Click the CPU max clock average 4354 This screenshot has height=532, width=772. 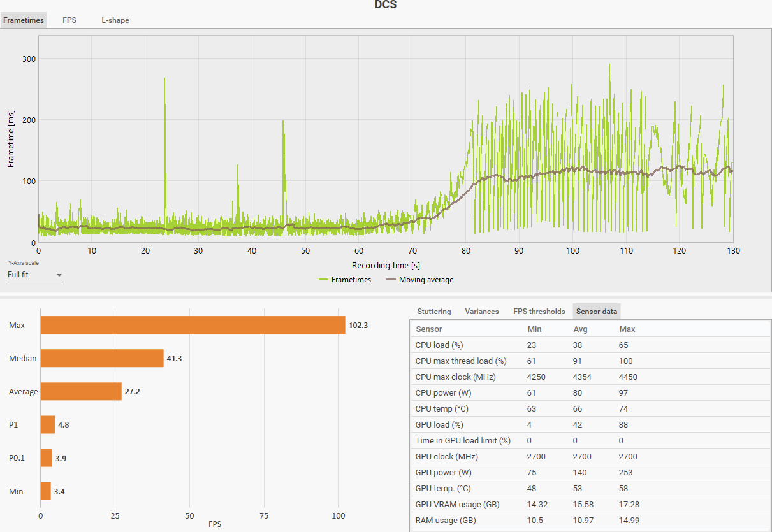click(x=583, y=377)
